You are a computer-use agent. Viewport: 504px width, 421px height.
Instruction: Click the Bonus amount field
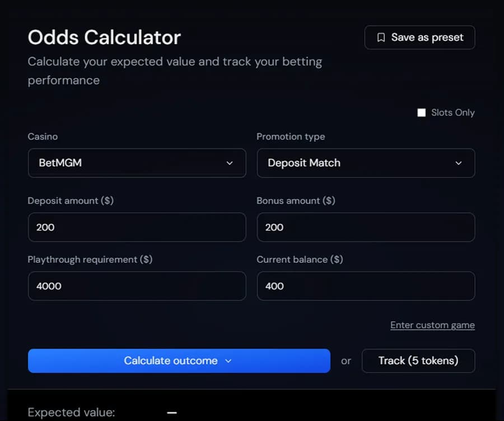pos(366,227)
